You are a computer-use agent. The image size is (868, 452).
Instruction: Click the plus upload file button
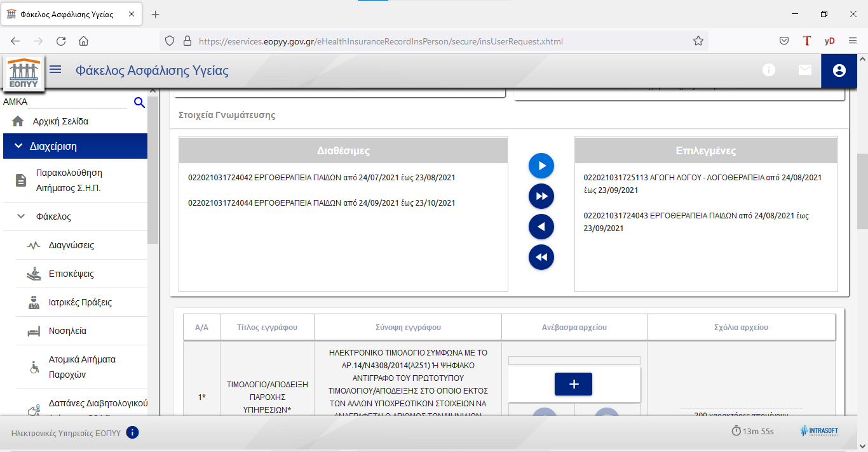[x=573, y=384]
